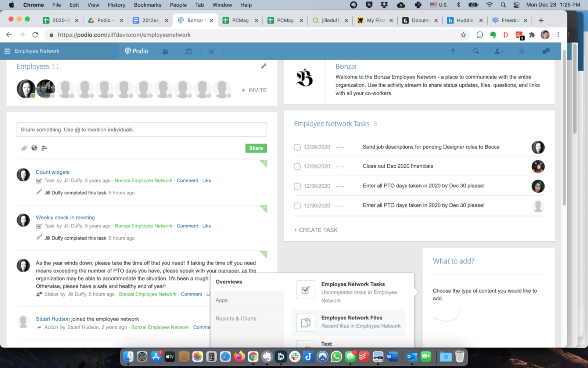Select Apps in the content type list

pos(222,300)
